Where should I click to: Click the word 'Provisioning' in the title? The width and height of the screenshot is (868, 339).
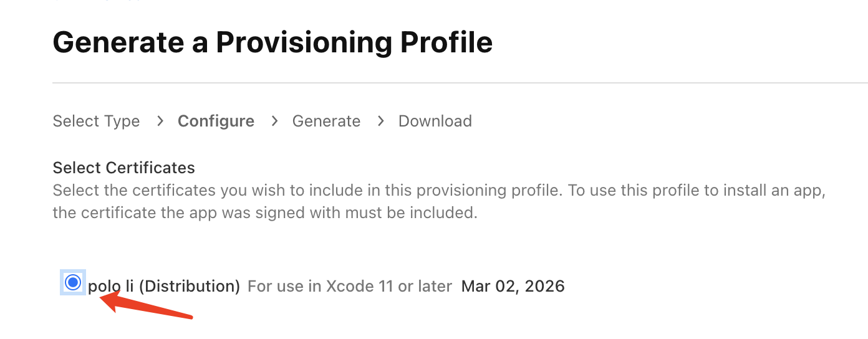pos(304,42)
